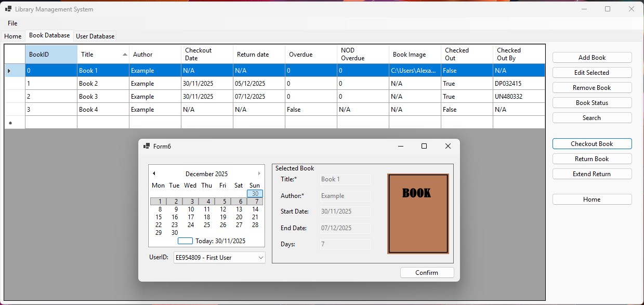The height and width of the screenshot is (305, 644).
Task: Click the Library Management System app icon
Action: click(8, 9)
